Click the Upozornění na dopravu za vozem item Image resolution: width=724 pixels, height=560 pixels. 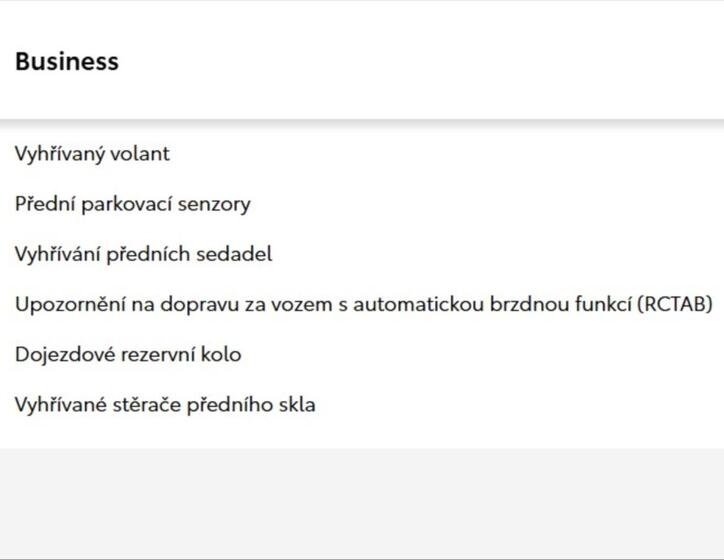point(200,304)
